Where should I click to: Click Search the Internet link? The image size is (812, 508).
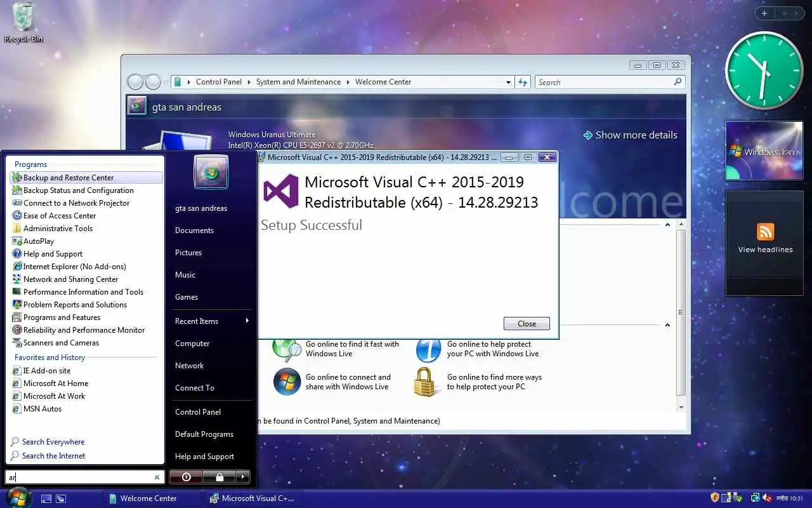(48, 456)
